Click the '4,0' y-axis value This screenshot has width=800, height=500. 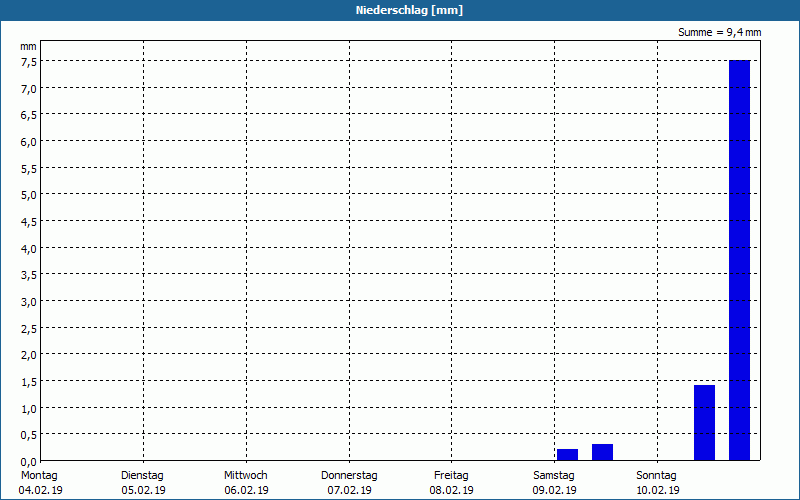pos(29,249)
